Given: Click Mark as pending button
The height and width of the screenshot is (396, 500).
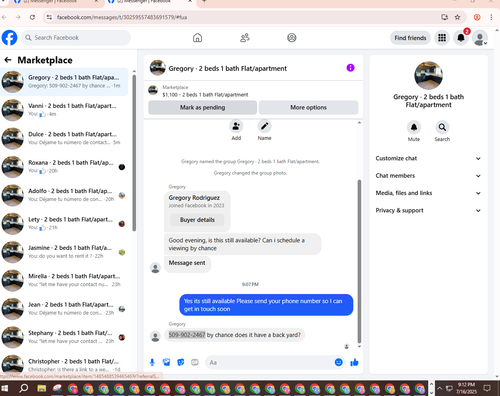Looking at the screenshot, I should 202,107.
